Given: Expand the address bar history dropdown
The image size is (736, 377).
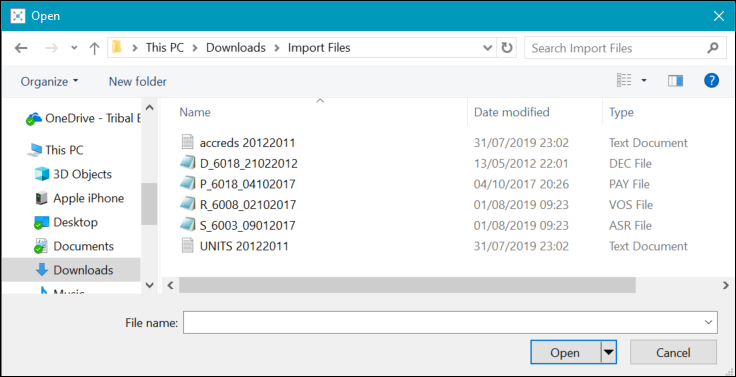Looking at the screenshot, I should coord(488,48).
